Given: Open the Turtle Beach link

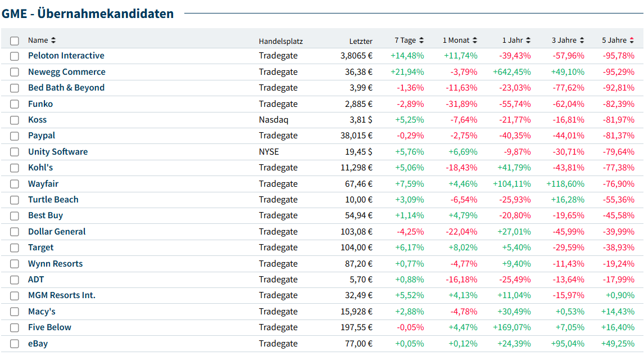Looking at the screenshot, I should pos(53,200).
